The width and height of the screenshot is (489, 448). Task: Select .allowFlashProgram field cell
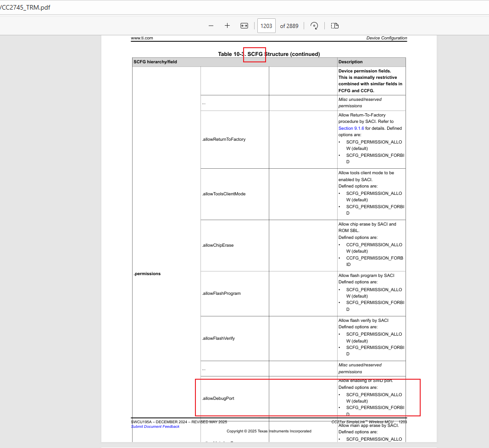point(234,293)
